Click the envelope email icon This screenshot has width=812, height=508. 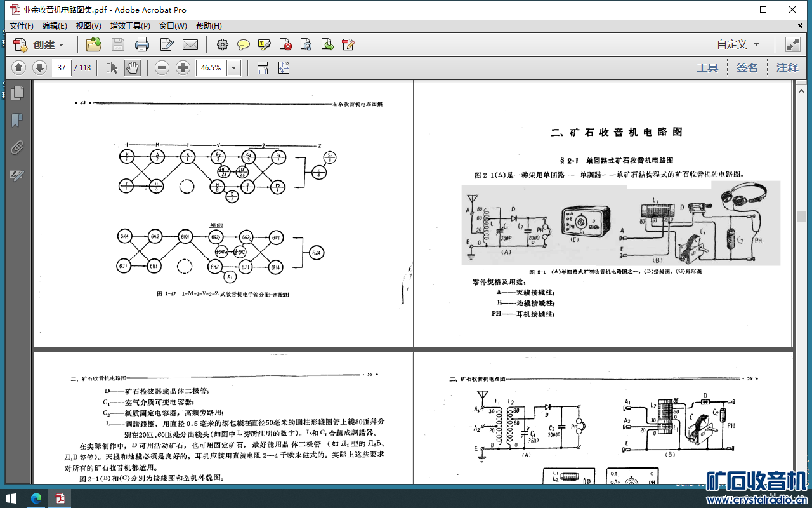tap(190, 44)
